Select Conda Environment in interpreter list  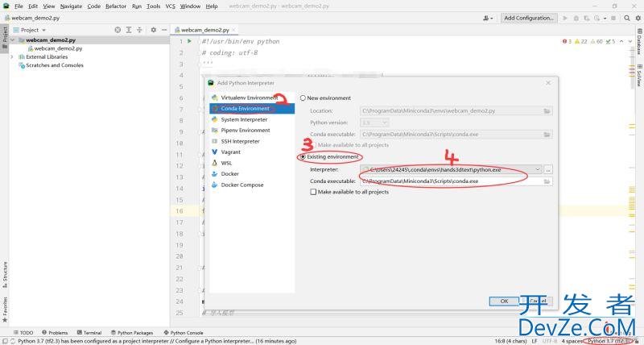pos(251,109)
